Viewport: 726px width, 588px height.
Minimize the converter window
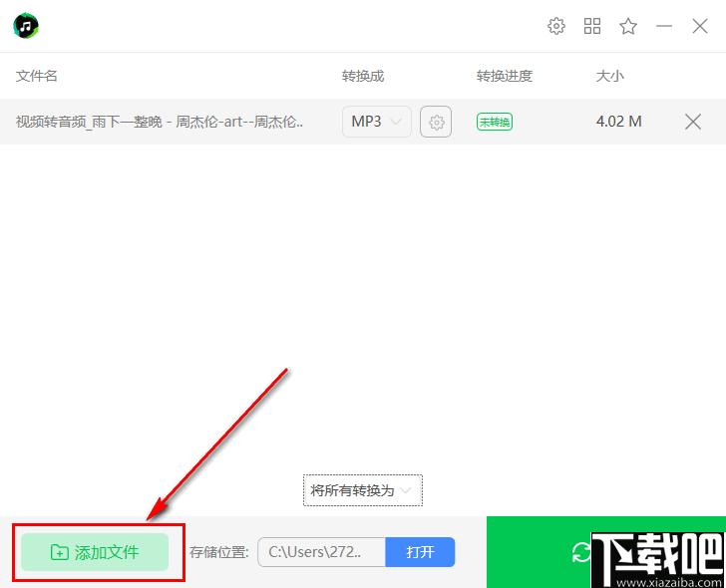click(664, 26)
